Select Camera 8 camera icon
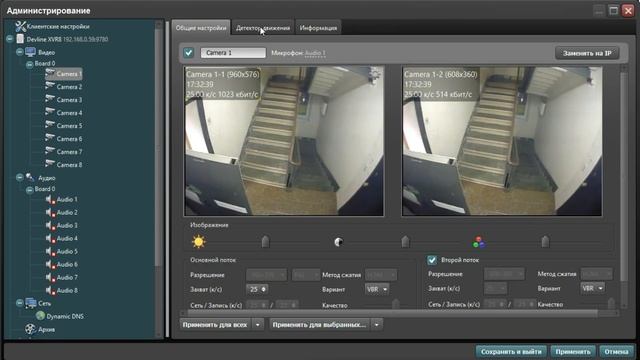 point(50,164)
